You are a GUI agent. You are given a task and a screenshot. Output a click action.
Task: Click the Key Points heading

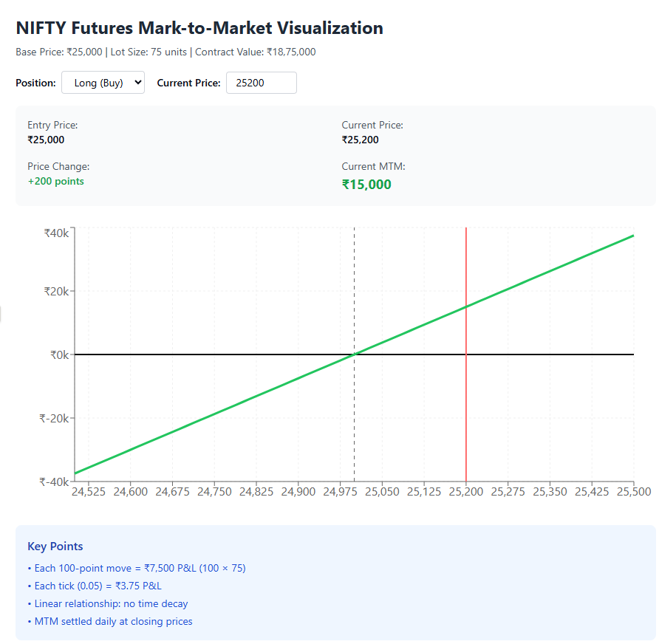click(x=55, y=546)
